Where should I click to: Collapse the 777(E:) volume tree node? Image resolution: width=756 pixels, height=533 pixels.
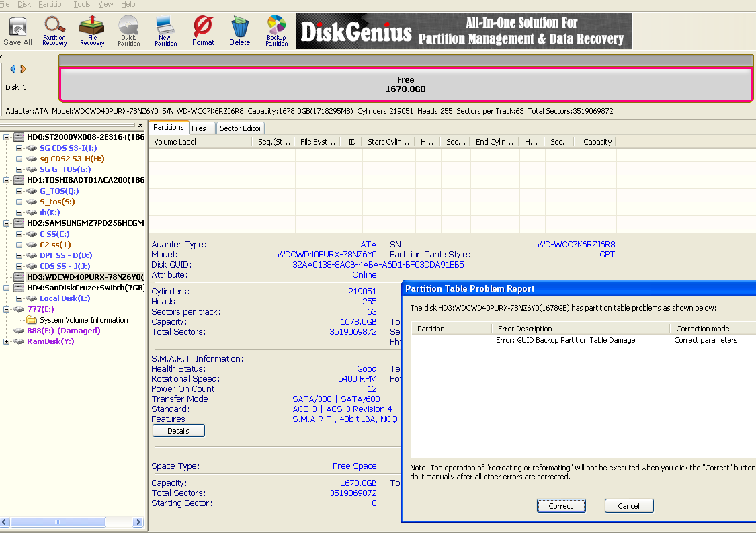7,309
